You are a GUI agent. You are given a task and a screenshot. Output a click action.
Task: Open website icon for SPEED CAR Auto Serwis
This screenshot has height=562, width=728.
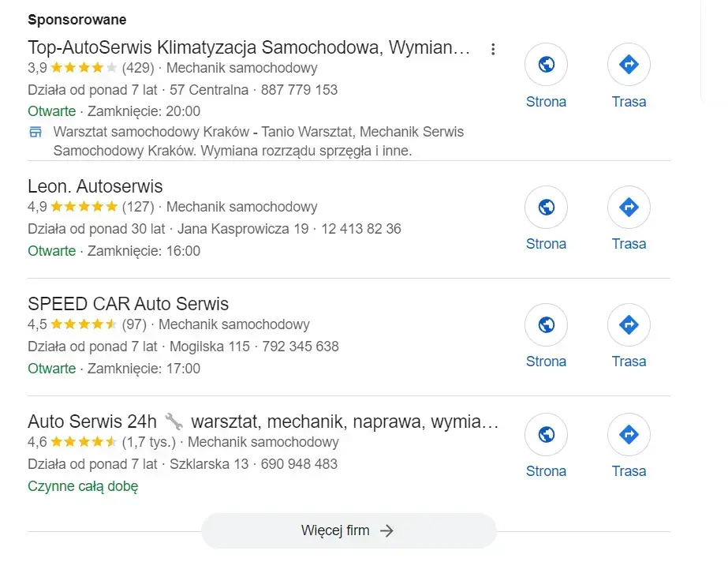tap(546, 324)
